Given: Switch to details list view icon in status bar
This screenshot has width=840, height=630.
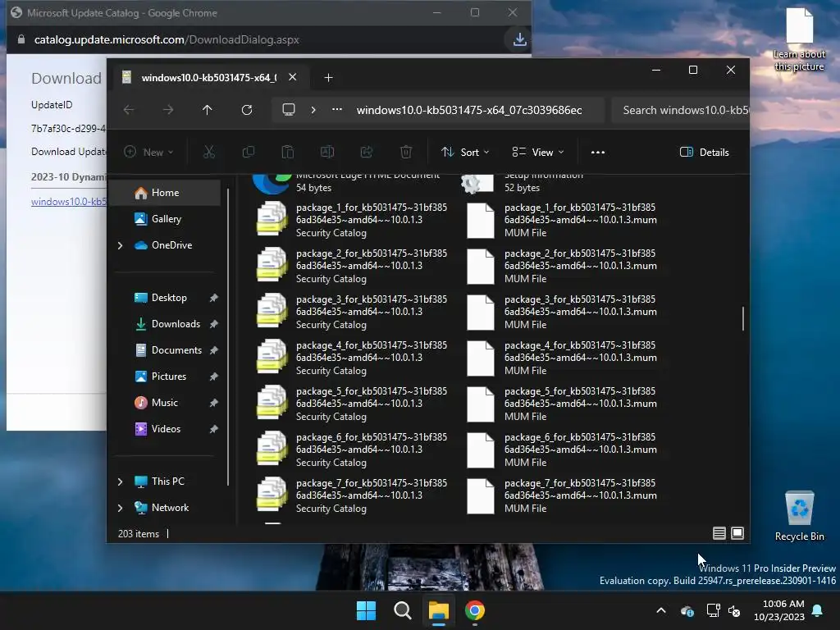Looking at the screenshot, I should [719, 533].
